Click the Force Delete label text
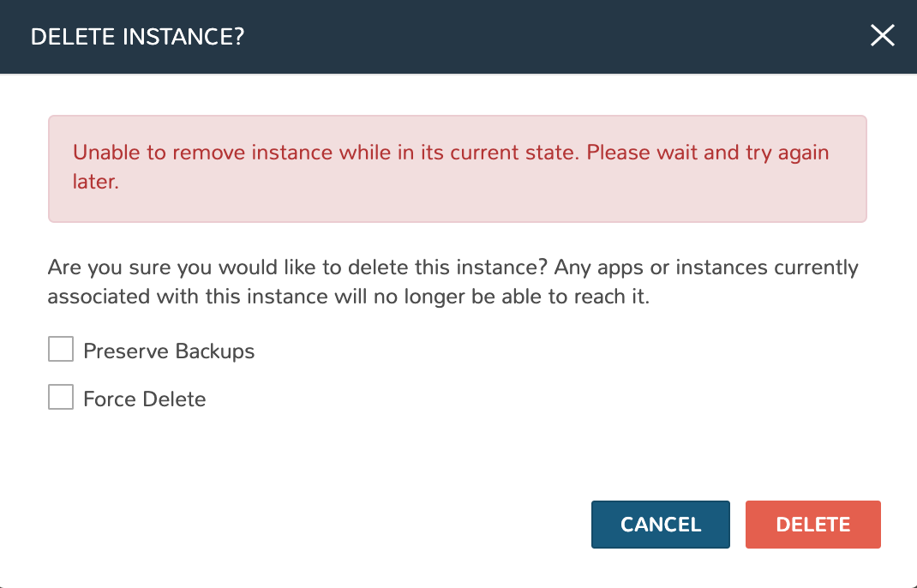Screen dimensions: 917x588 point(144,399)
